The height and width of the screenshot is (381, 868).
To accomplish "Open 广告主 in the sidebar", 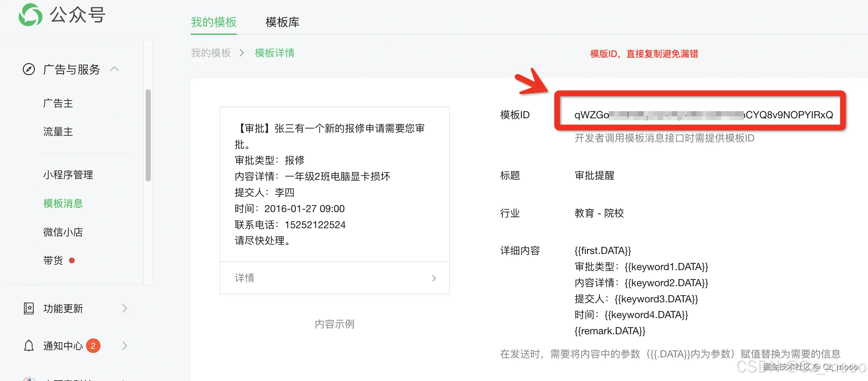I will pyautogui.click(x=58, y=103).
